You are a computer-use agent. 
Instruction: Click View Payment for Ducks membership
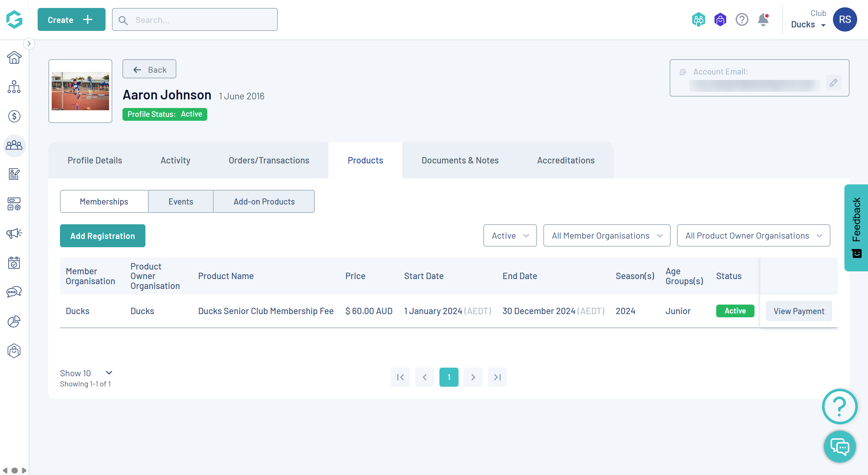coord(798,311)
